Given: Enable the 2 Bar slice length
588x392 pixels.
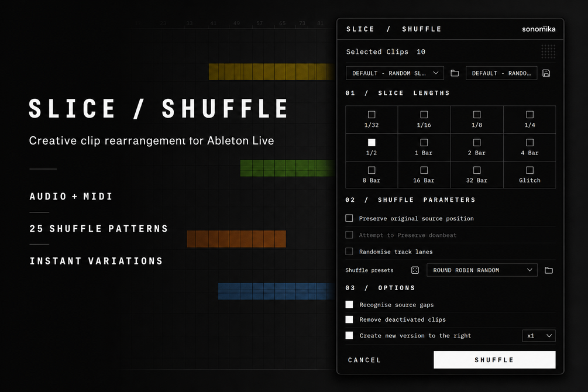Looking at the screenshot, I should [477, 143].
